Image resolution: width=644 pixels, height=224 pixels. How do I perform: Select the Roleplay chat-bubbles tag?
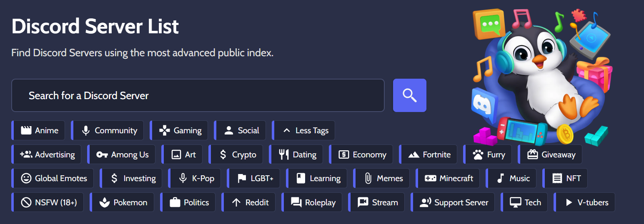(312, 202)
